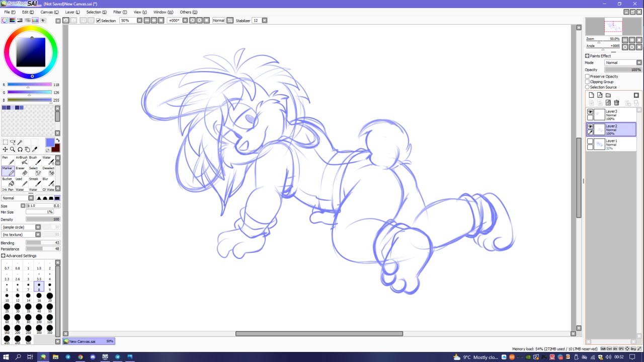Open the Stabilizer value dropdown
644x362 pixels.
point(264,21)
